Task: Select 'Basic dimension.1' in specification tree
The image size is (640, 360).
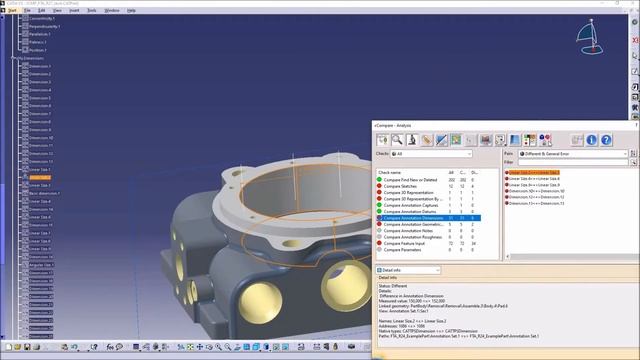Action: point(44,193)
